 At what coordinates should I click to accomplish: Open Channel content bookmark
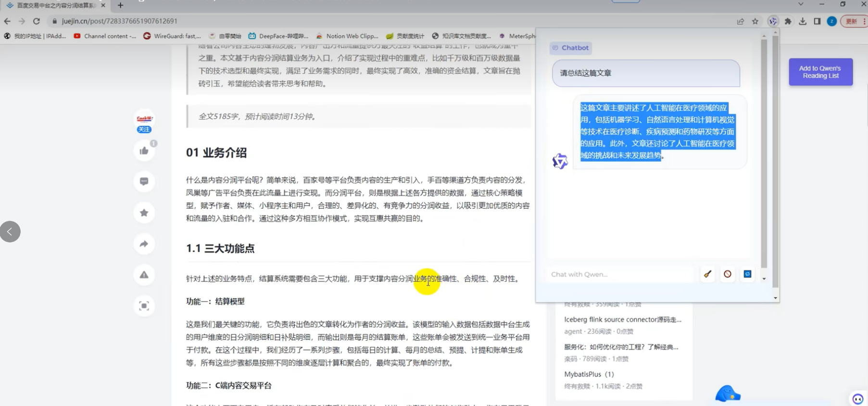105,36
